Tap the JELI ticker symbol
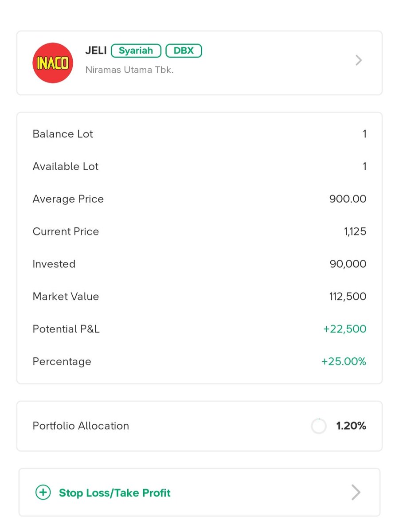This screenshot has height=532, width=399. (96, 51)
